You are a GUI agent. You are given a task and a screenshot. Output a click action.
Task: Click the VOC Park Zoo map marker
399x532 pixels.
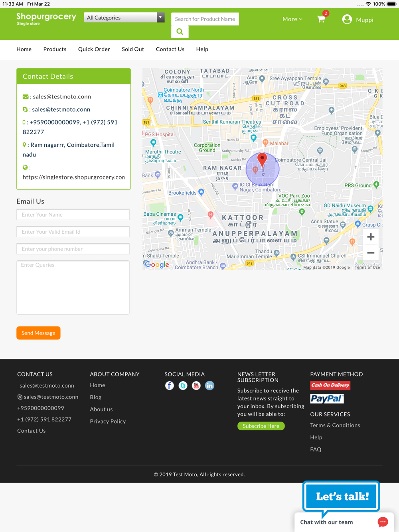point(302,212)
